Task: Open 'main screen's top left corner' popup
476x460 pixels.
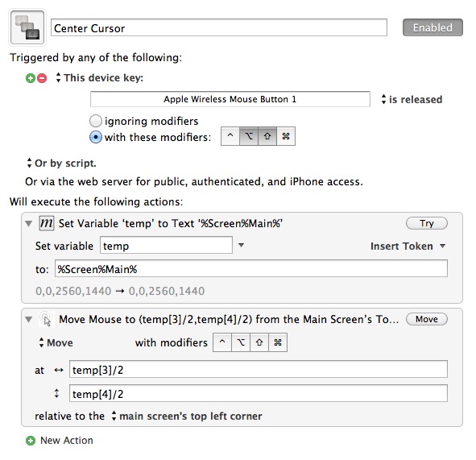Action: pyautogui.click(x=187, y=416)
